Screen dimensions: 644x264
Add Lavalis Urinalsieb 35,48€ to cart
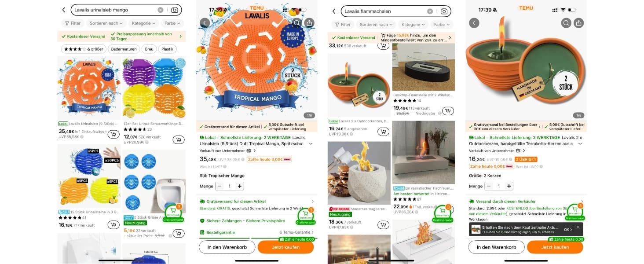(113, 134)
